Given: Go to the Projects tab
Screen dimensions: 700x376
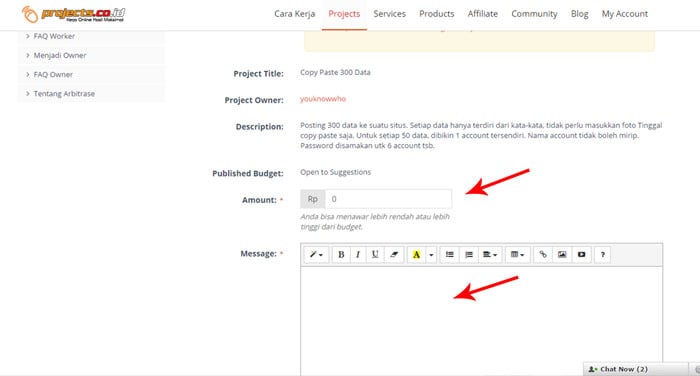Looking at the screenshot, I should pyautogui.click(x=344, y=14).
